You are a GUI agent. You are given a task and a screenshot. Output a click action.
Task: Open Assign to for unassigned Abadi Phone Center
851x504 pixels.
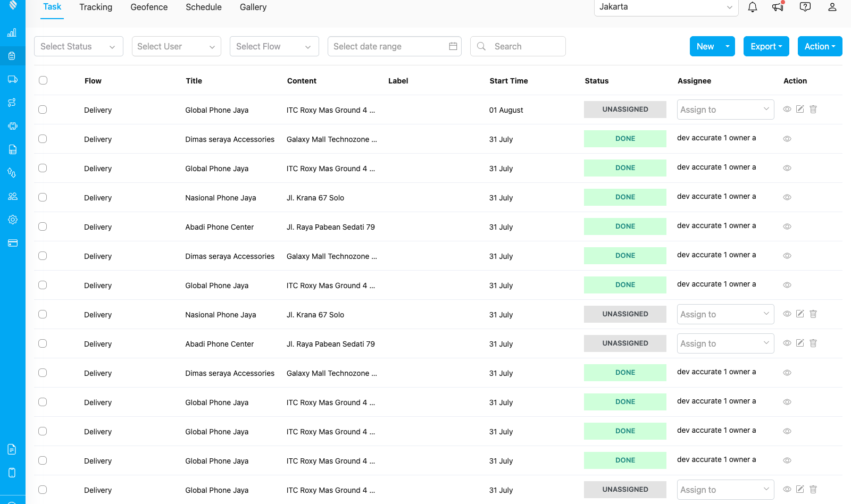[725, 343]
